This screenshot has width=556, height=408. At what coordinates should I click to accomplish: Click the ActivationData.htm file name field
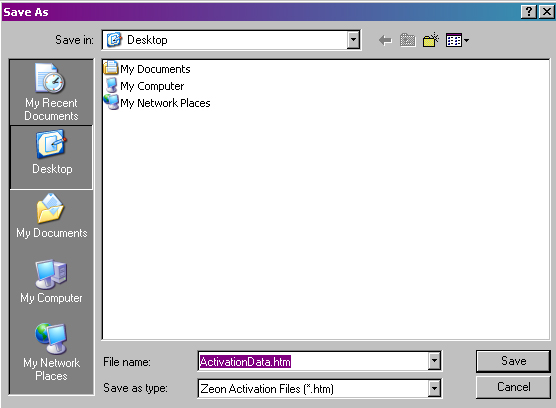tap(313, 361)
